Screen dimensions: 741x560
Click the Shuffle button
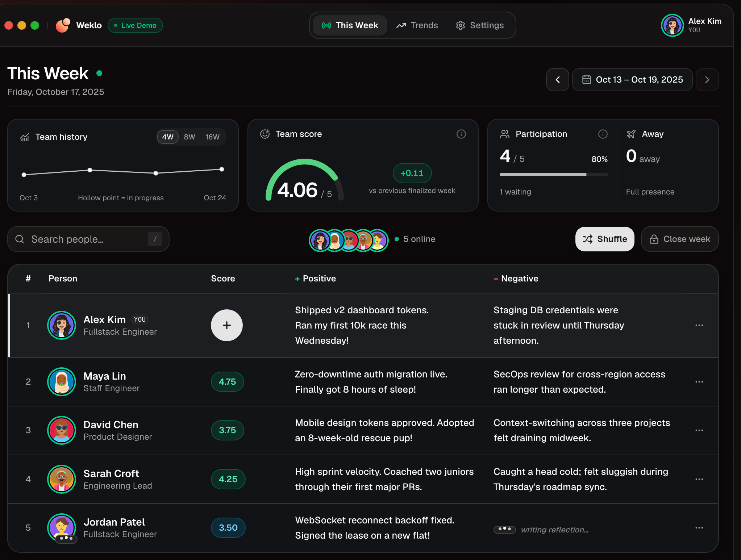click(605, 239)
